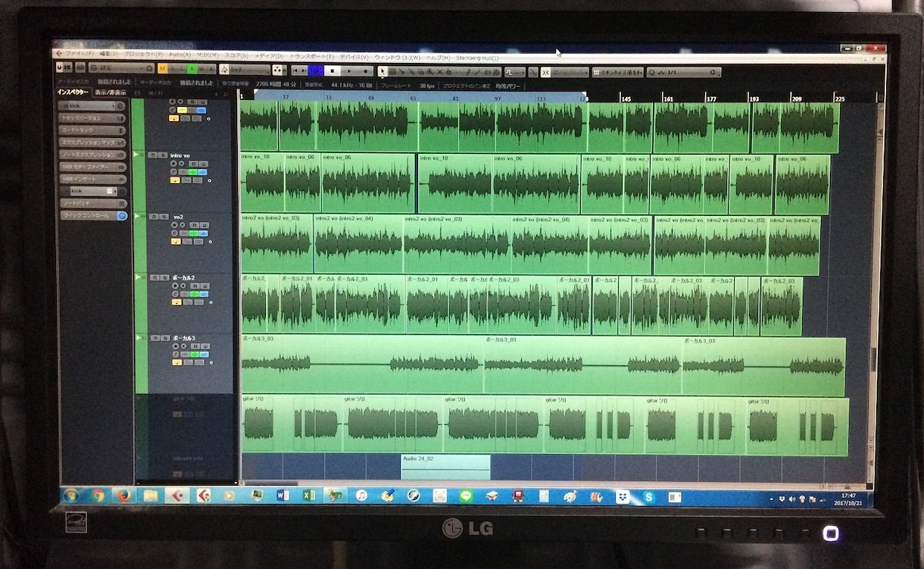Image resolution: width=924 pixels, height=569 pixels.
Task: Click the Quick Controls blue circle icon
Action: click(x=121, y=216)
